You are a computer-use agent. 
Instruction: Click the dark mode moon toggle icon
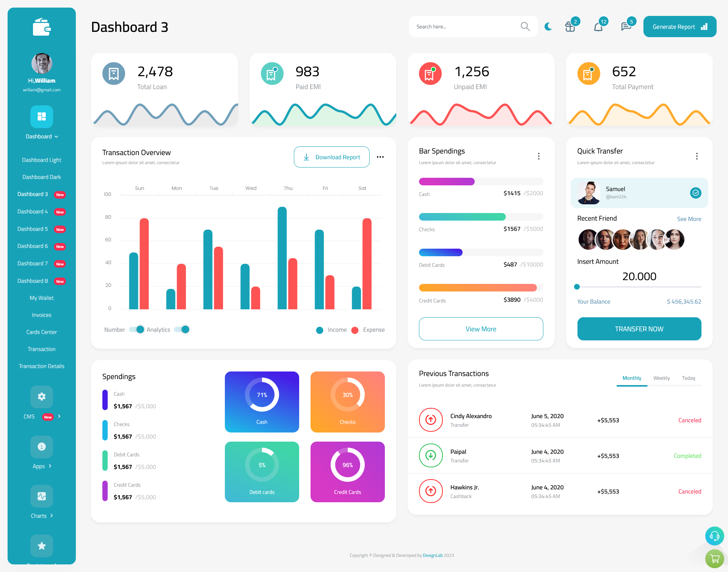[x=548, y=26]
